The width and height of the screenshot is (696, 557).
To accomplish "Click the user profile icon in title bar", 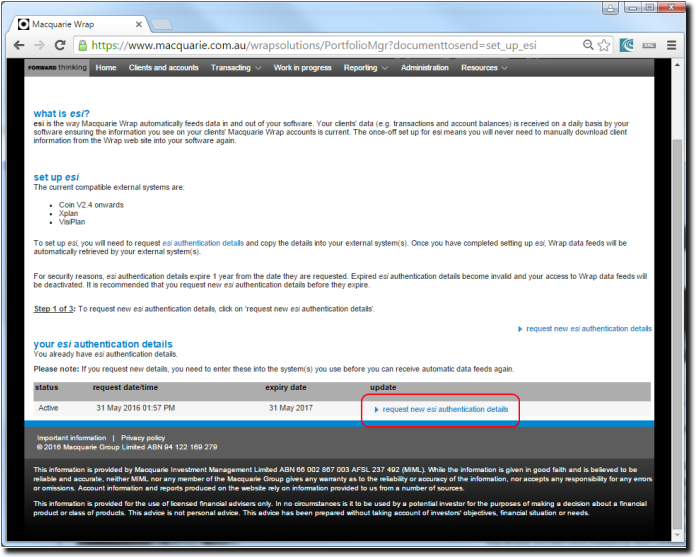I will [610, 8].
